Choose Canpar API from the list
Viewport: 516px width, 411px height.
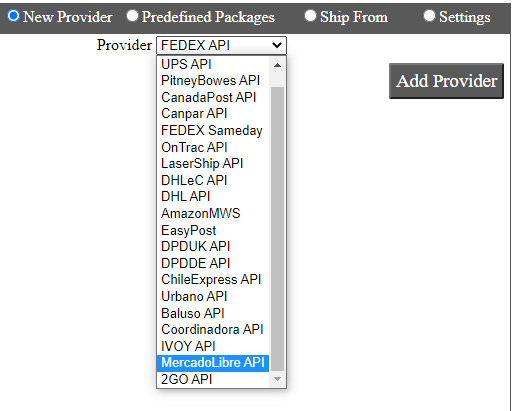[213, 114]
